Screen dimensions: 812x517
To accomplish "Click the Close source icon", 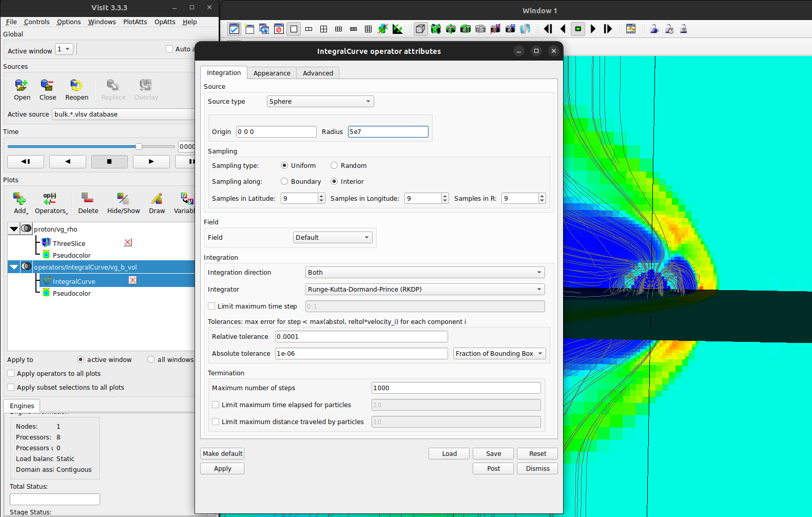I will (47, 85).
